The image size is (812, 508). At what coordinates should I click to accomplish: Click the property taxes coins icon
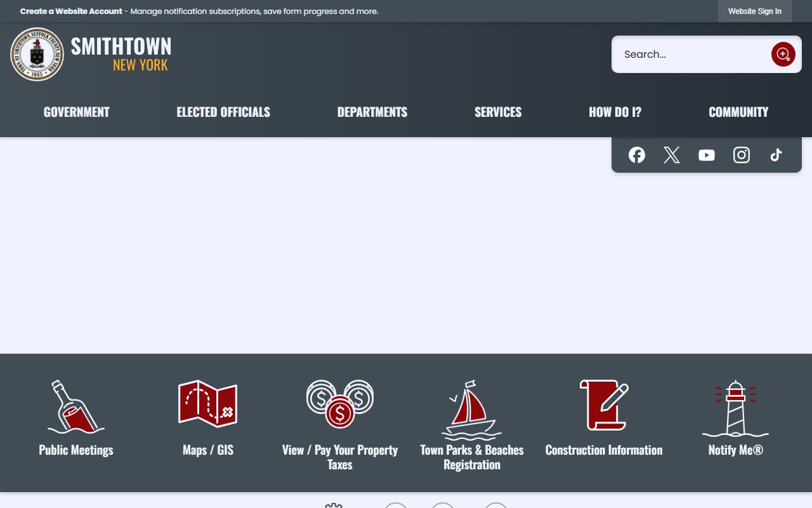tap(340, 404)
